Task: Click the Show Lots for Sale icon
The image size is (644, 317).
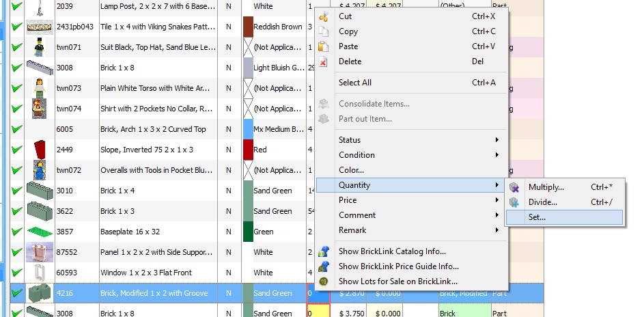Action: click(324, 281)
